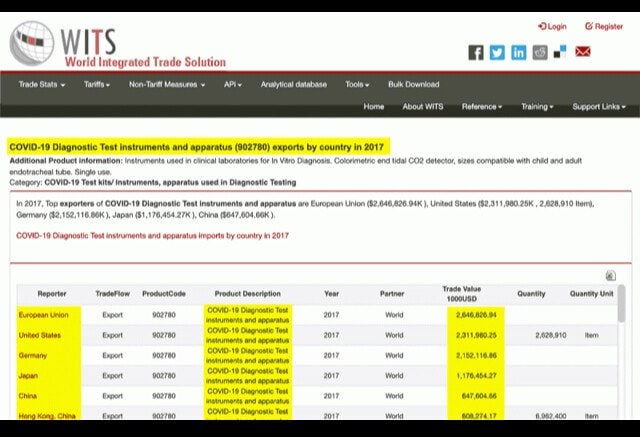Click the Reddit share icon

[540, 53]
